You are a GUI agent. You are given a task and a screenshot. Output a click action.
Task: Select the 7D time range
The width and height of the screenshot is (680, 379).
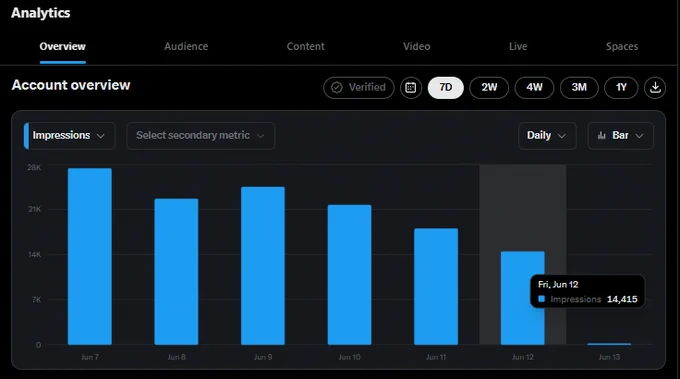coord(445,88)
